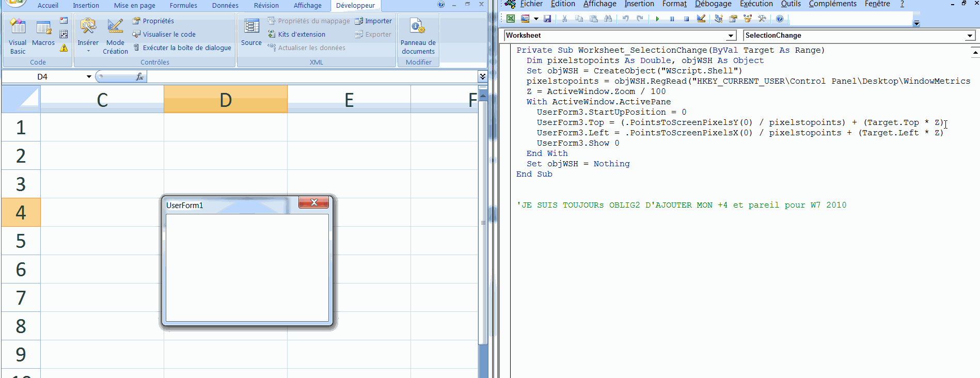Screen dimensions: 980x378
Task: Toggle Design Mode icon in VBA toolbar
Action: 701,19
